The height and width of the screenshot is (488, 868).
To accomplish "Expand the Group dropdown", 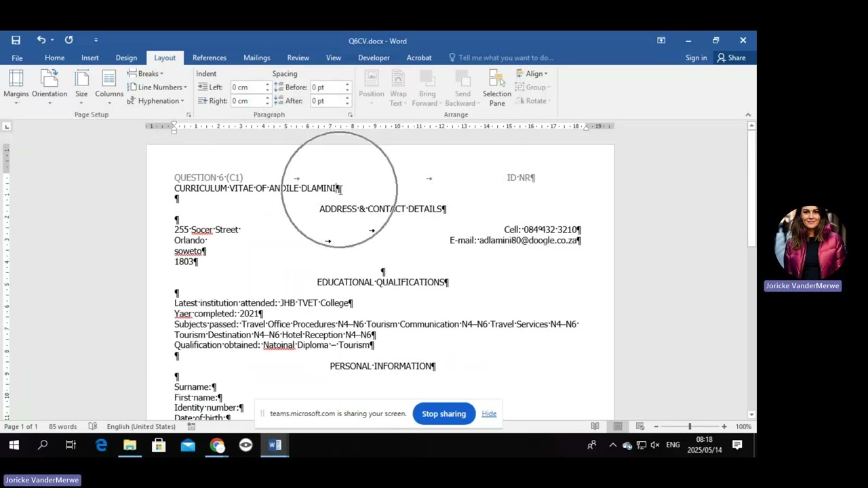I will pyautogui.click(x=533, y=87).
